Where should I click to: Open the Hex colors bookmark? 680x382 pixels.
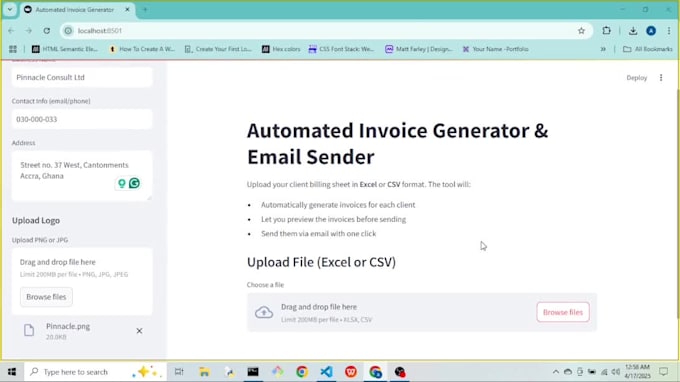pyautogui.click(x=281, y=49)
